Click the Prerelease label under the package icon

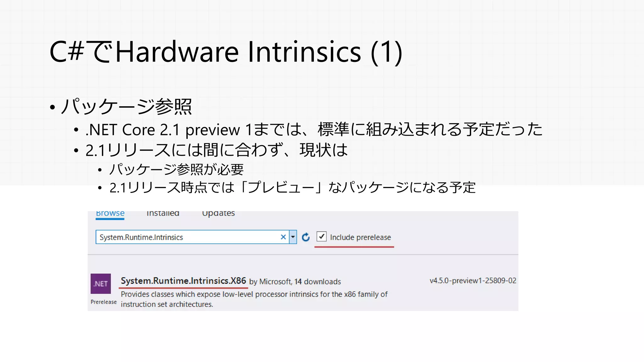click(103, 302)
